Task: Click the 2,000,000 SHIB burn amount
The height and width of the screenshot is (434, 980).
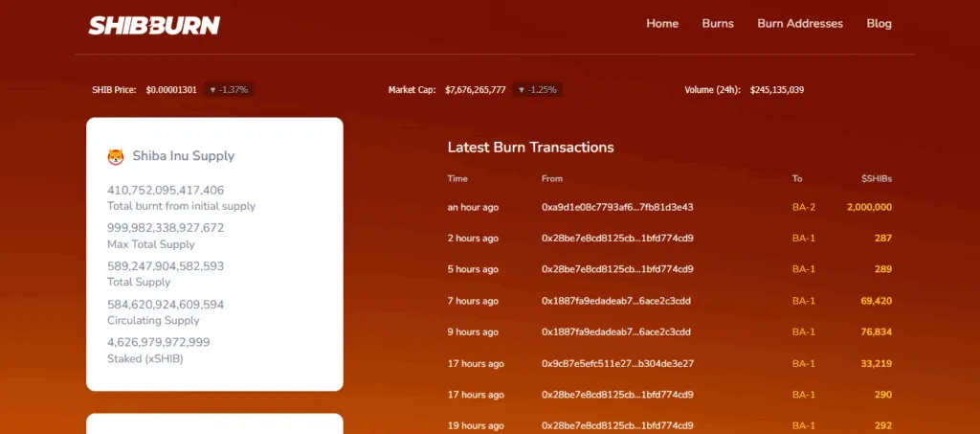Action: pyautogui.click(x=869, y=207)
